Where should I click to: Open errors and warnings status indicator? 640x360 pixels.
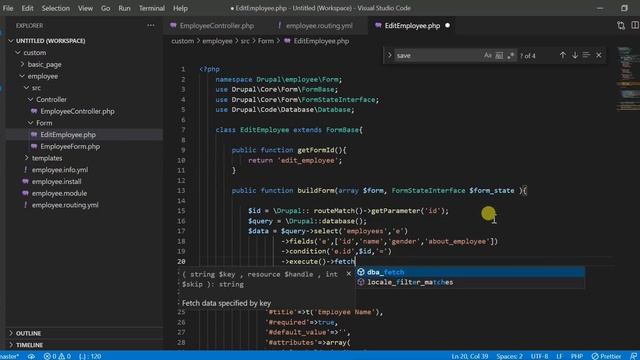pyautogui.click(x=57, y=356)
